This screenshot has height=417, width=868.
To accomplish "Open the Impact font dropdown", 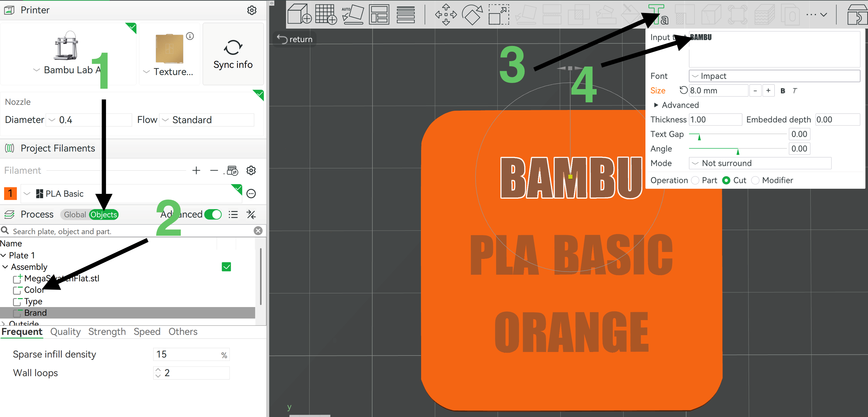I will [774, 76].
